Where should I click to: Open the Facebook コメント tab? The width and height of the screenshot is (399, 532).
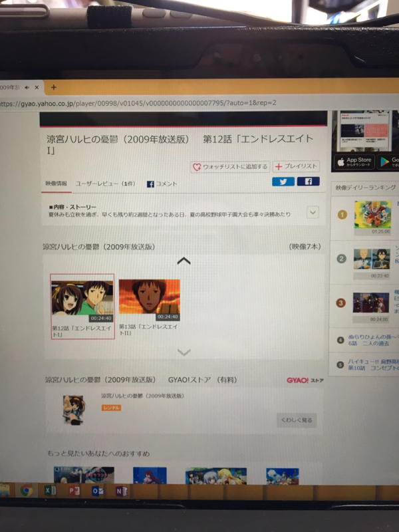162,184
